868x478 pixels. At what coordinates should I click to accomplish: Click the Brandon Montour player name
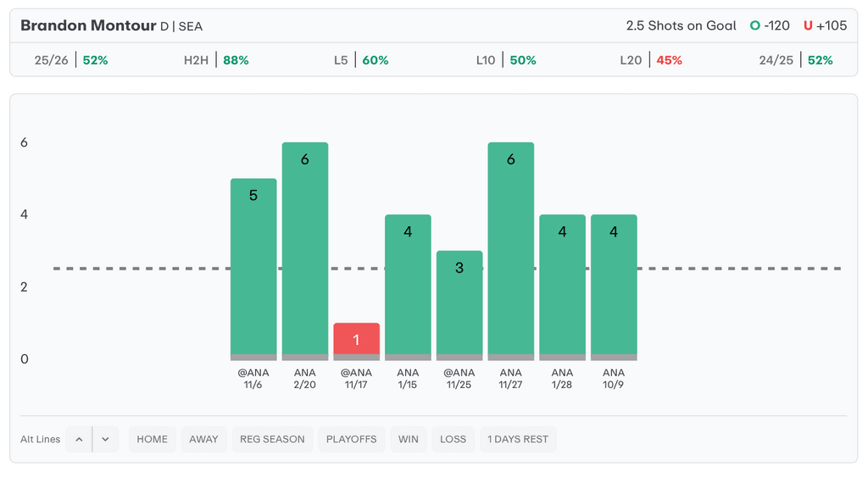pyautogui.click(x=88, y=25)
